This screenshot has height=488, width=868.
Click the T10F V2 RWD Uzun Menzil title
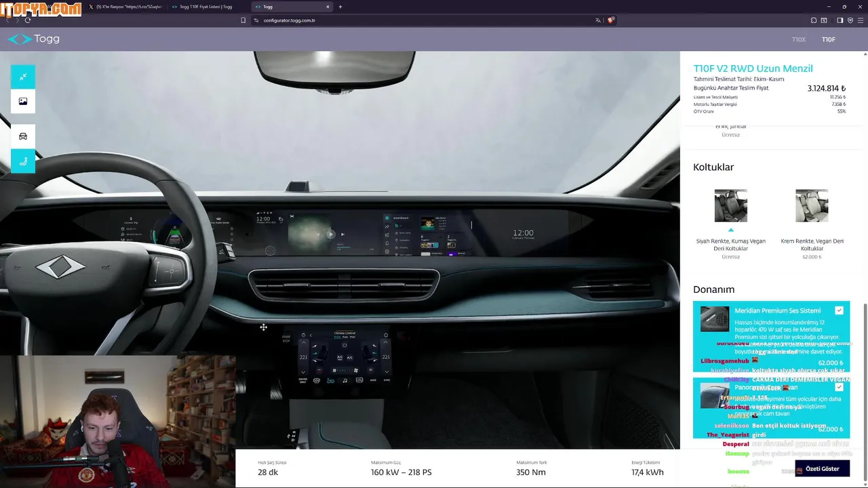click(753, 68)
